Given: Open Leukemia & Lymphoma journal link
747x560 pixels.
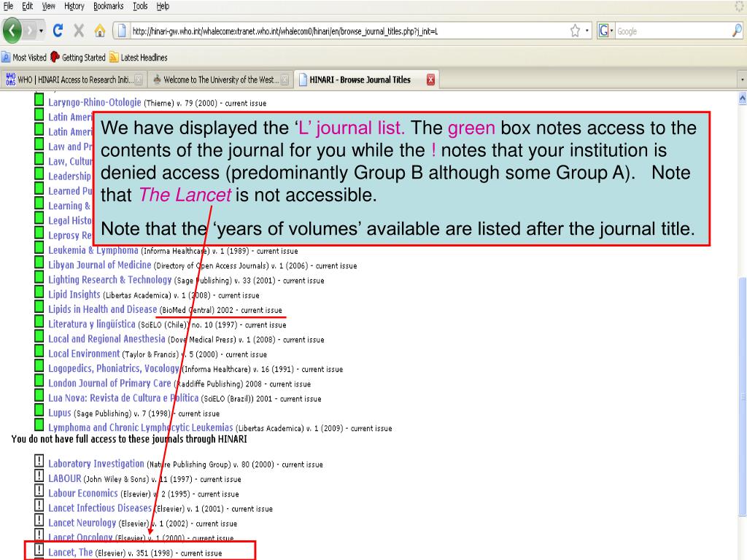Looking at the screenshot, I should [x=93, y=250].
